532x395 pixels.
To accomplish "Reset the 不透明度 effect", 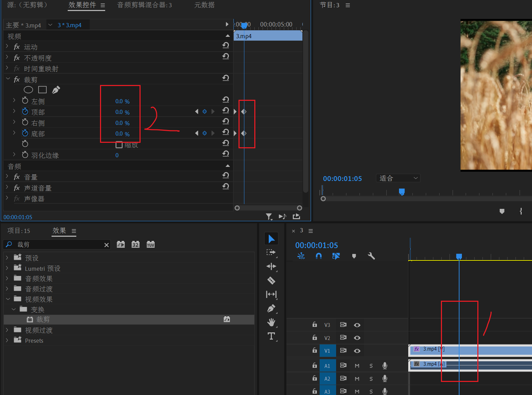I will tap(225, 56).
